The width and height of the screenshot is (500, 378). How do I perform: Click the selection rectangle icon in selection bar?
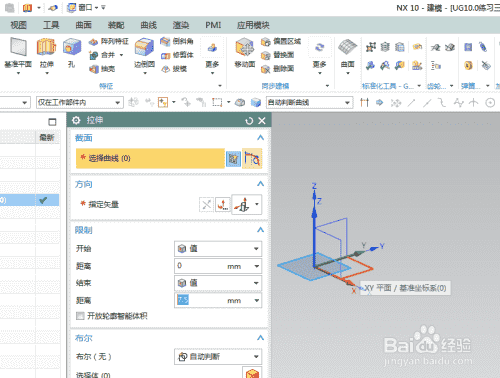pyautogui.click(x=217, y=102)
